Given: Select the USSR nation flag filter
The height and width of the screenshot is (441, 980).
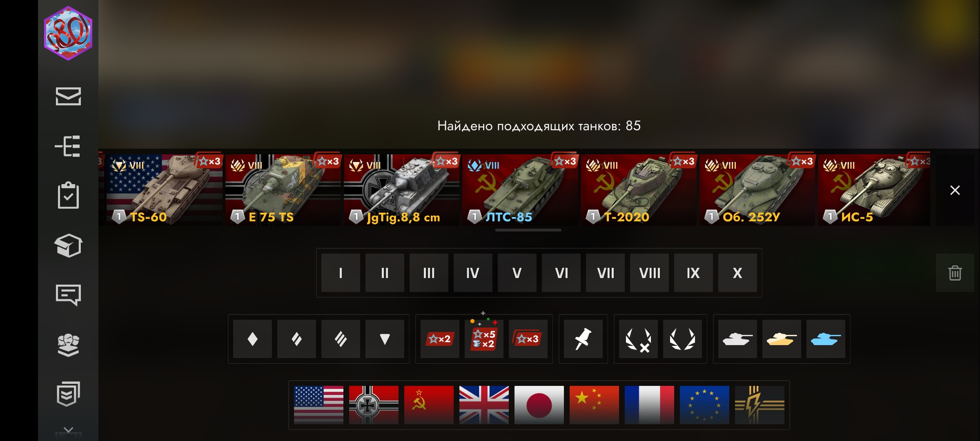Looking at the screenshot, I should click(429, 405).
